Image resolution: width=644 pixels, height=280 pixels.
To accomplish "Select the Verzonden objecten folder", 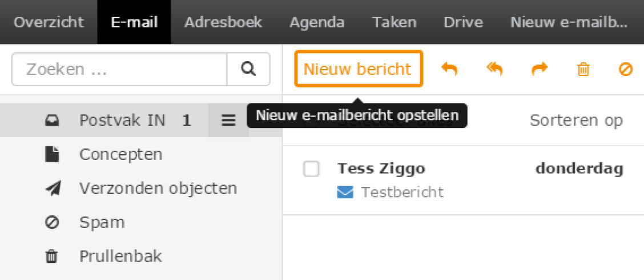I will [x=158, y=189].
